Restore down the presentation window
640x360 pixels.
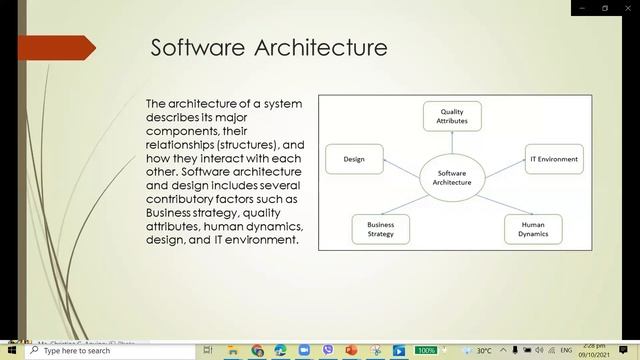[x=605, y=8]
